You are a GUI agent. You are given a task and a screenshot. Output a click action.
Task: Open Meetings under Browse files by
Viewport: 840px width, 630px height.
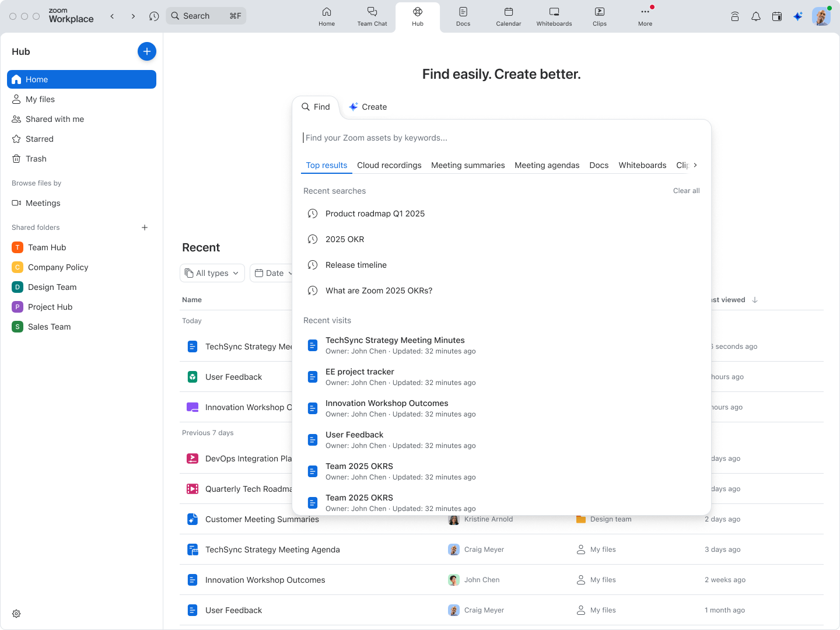(x=42, y=203)
